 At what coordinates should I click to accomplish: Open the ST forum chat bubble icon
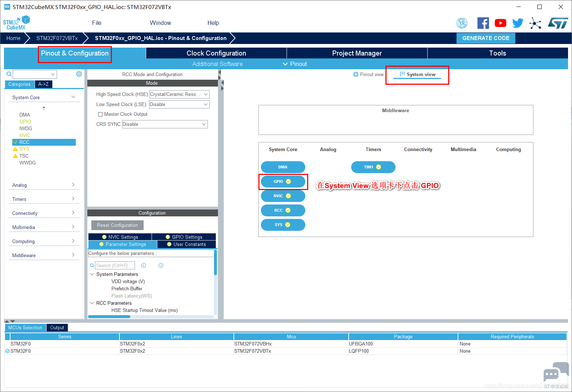(556, 373)
